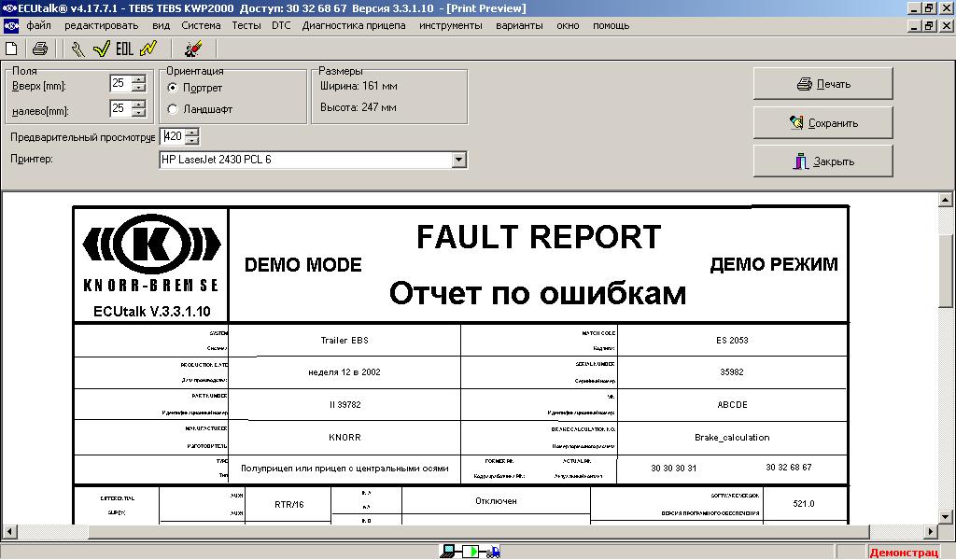The width and height of the screenshot is (956, 560).
Task: Decrease the налево[mm] margin value
Action: pyautogui.click(x=139, y=113)
